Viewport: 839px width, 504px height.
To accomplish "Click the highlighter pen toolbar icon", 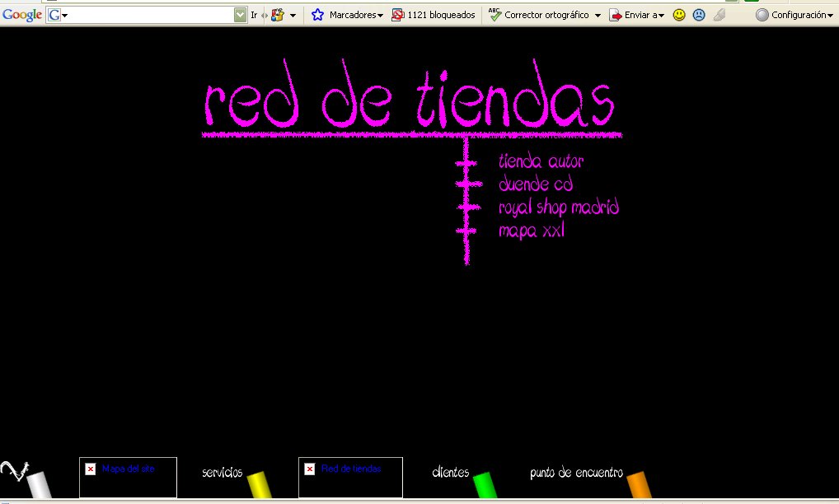I will coord(719,15).
